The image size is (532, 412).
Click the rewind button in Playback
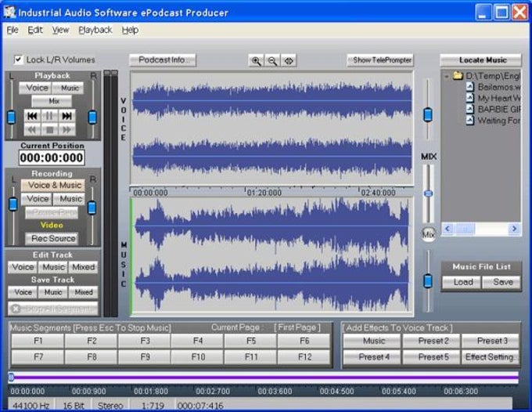click(x=32, y=129)
